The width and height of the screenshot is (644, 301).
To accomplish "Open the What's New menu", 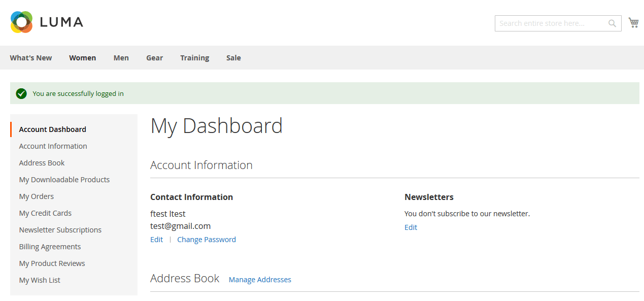I will click(x=31, y=58).
